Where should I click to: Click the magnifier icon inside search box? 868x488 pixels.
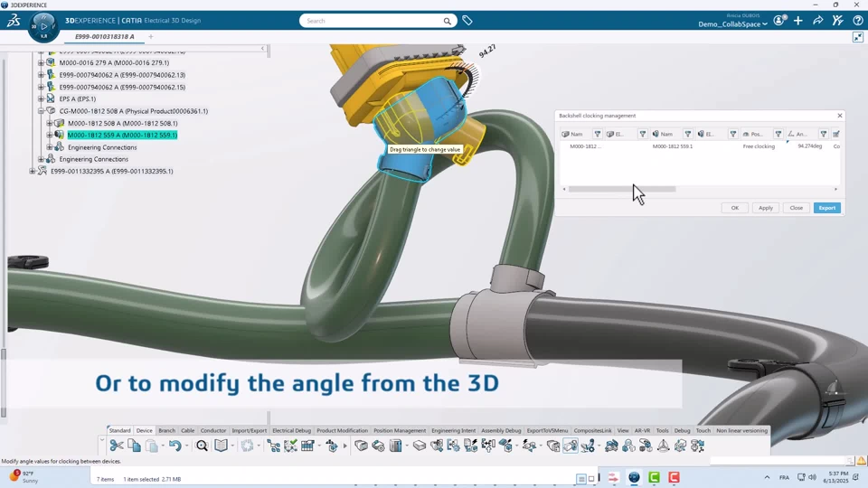[447, 21]
